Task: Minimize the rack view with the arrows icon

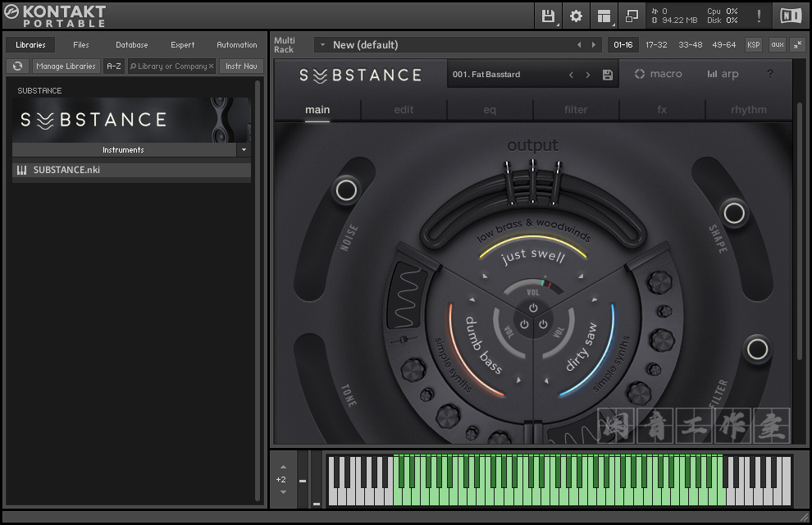Action: (x=797, y=44)
